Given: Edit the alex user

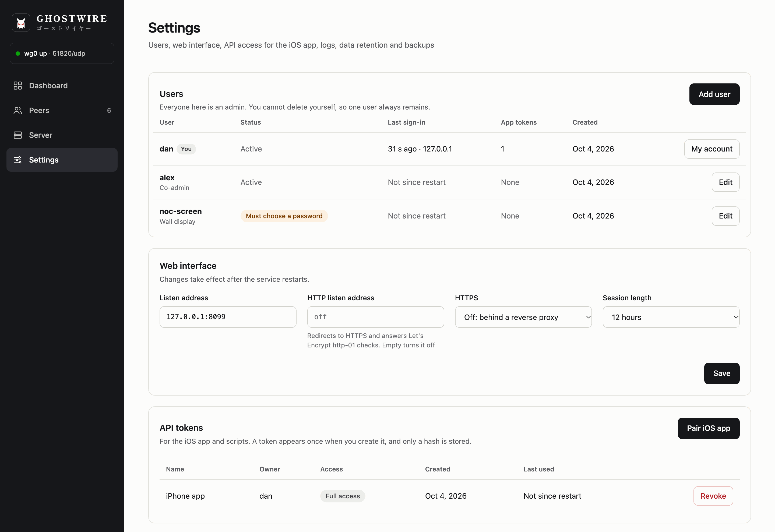Looking at the screenshot, I should [x=725, y=182].
